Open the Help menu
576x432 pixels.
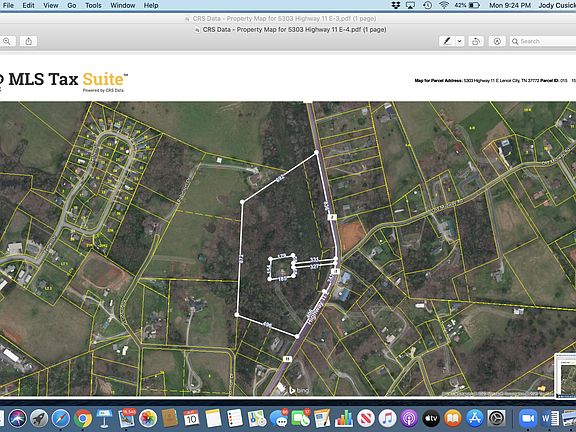[151, 5]
